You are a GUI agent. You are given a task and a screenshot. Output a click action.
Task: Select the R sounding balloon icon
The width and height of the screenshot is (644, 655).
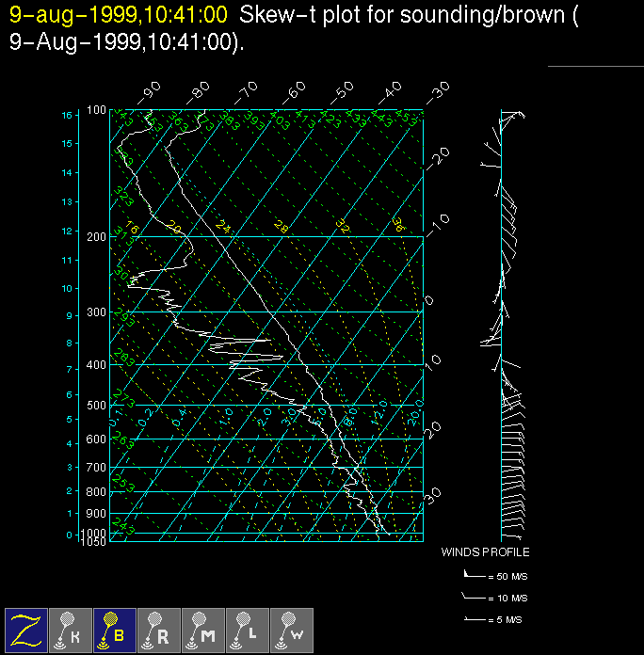157,629
